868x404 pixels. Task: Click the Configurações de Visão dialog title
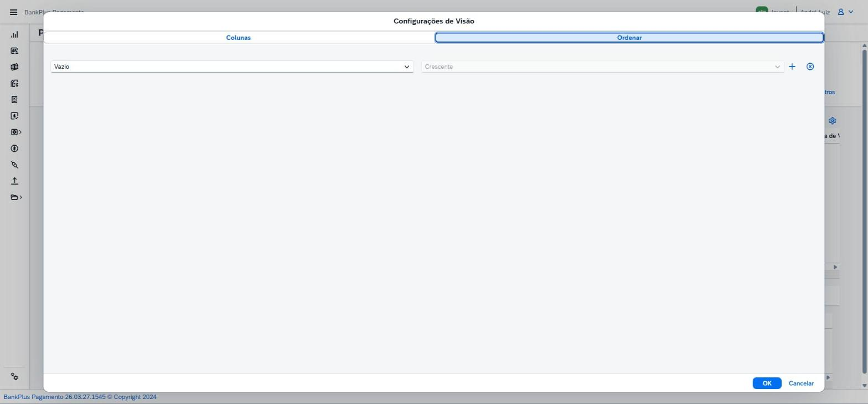(434, 21)
